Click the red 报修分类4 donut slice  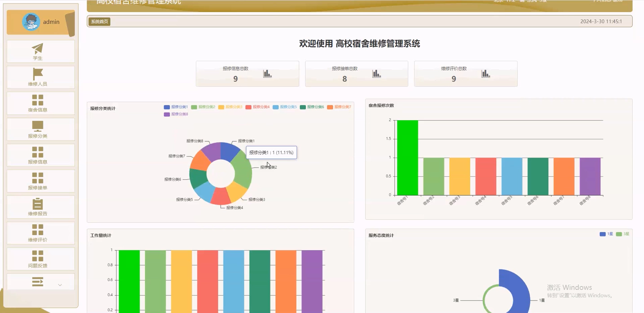[221, 196]
